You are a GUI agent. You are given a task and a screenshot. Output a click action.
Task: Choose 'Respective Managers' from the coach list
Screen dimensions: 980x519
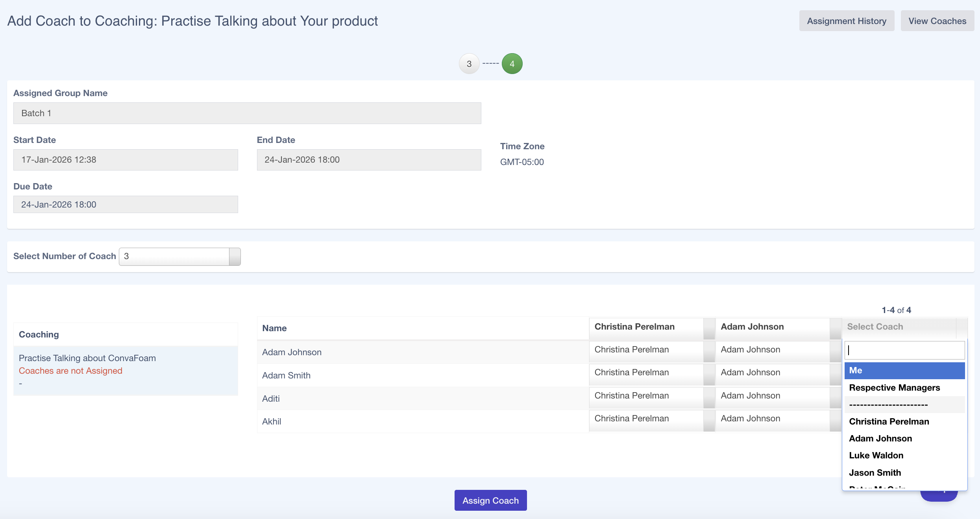[x=894, y=388]
